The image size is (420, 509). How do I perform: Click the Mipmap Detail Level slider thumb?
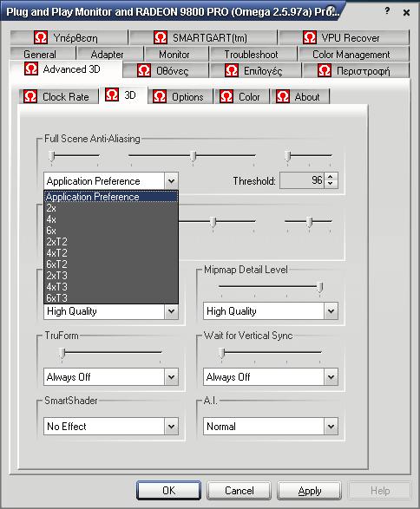pos(320,287)
